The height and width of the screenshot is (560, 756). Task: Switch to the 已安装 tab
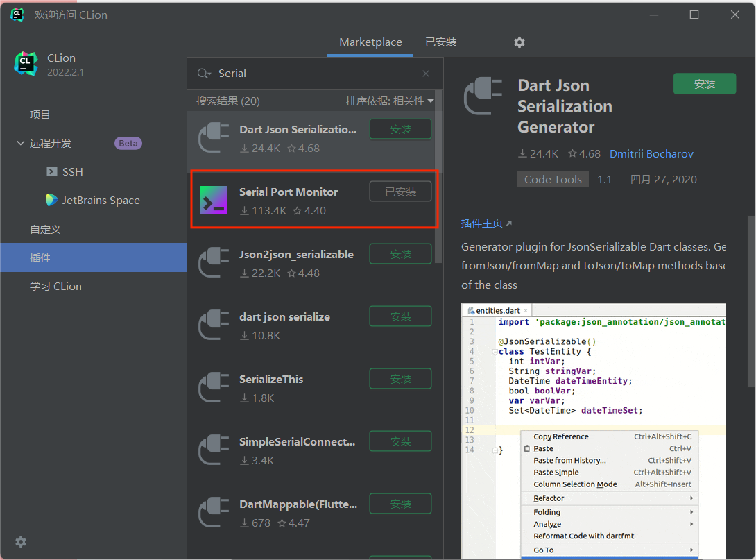tap(440, 42)
